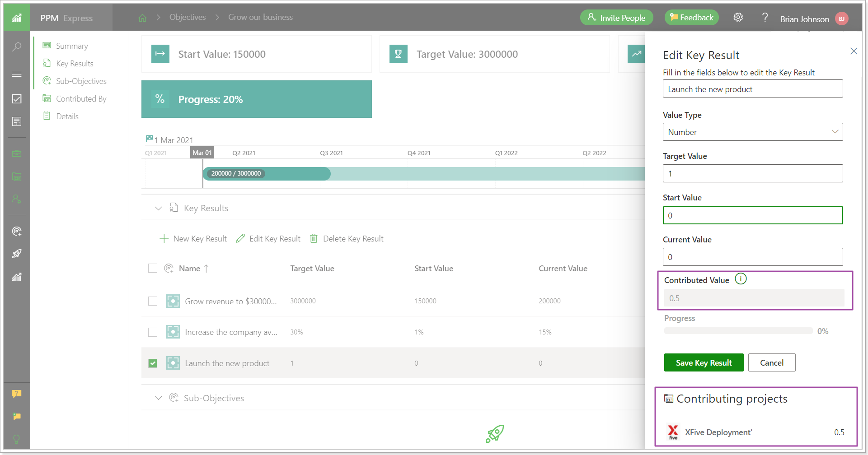
Task: Check the Grow revenue key result checkbox
Action: (153, 301)
